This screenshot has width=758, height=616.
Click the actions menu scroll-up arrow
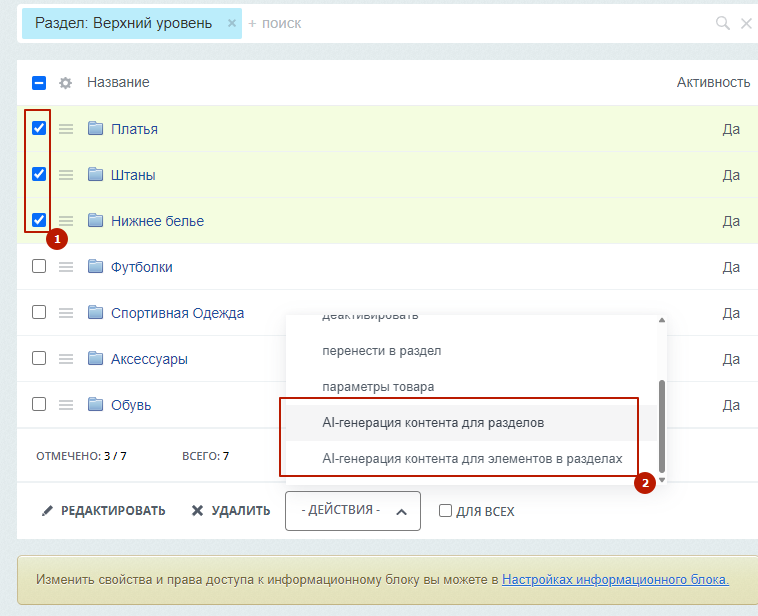click(x=662, y=320)
